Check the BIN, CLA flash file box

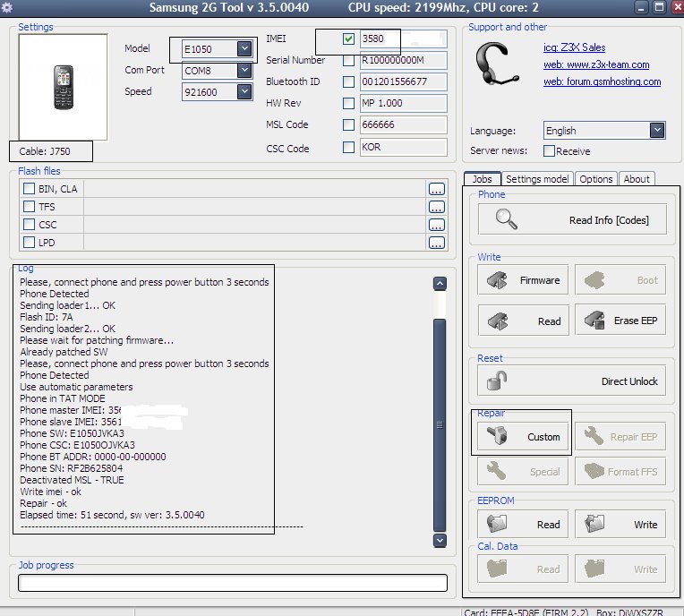point(29,188)
